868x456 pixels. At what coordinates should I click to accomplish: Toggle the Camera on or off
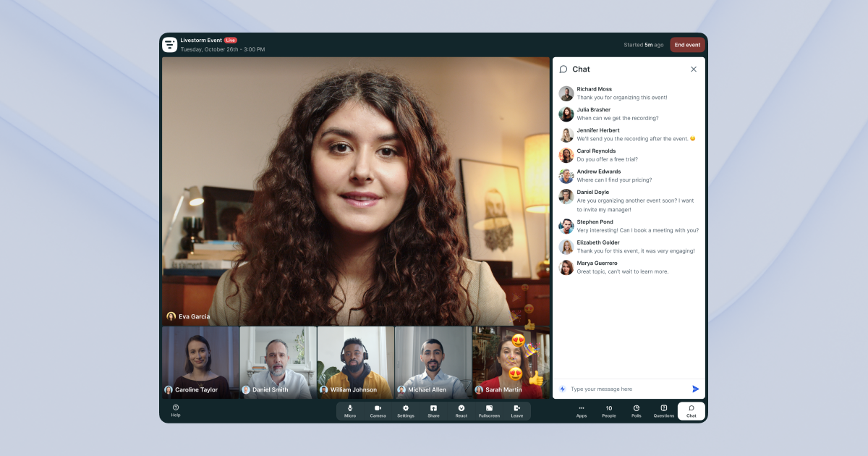click(x=378, y=411)
